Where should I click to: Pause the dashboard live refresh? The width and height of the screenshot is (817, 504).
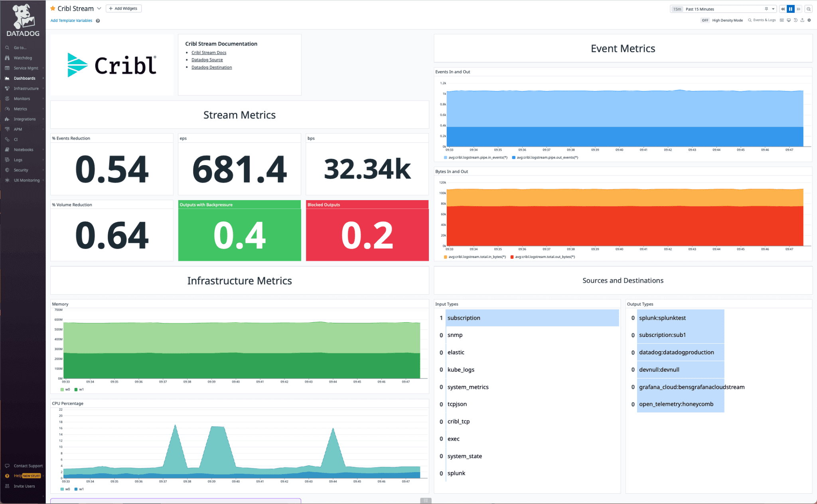coord(790,9)
